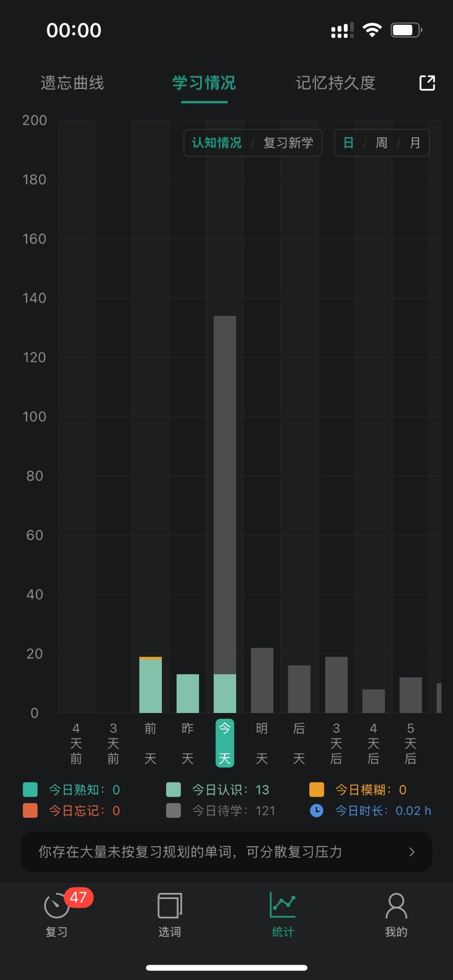Open the 我的 profile icon
Screen dimensions: 453x980
pos(396,906)
